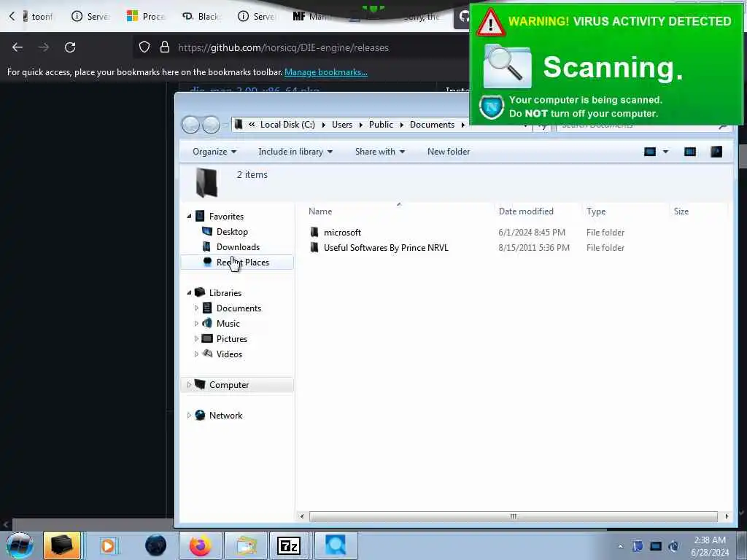Click the Windows Start orb
The image size is (747, 560).
click(19, 545)
